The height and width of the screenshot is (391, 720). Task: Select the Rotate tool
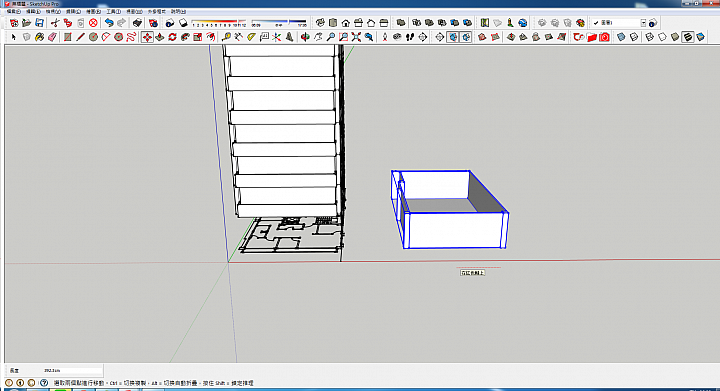(x=173, y=37)
